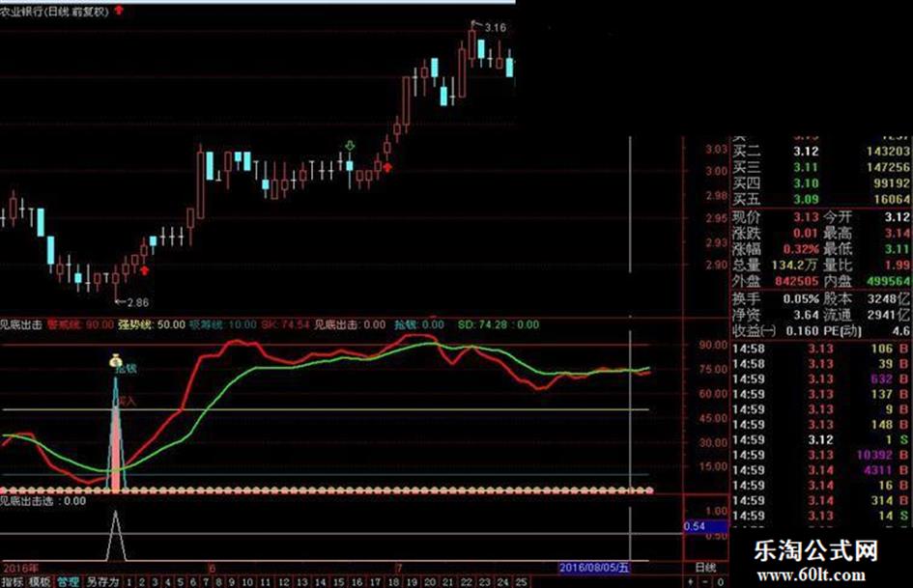Click the 总量 134.2万 field
The image size is (913, 588).
pyautogui.click(x=776, y=265)
